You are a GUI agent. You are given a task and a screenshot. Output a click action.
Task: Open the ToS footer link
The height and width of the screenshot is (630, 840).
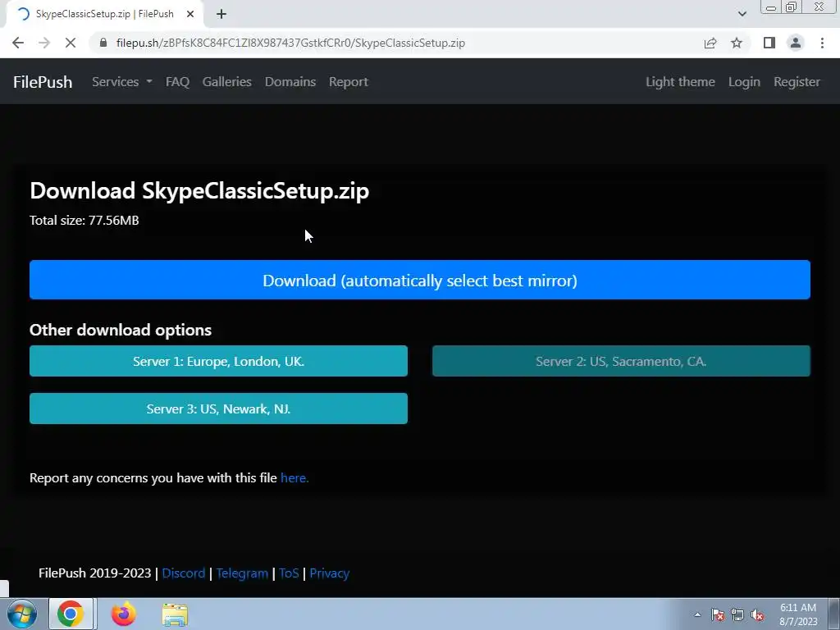pos(289,573)
